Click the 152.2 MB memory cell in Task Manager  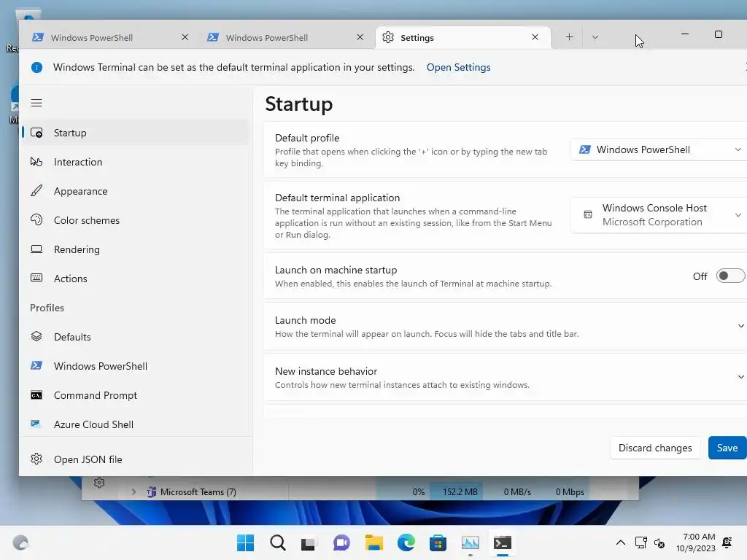coord(457,492)
